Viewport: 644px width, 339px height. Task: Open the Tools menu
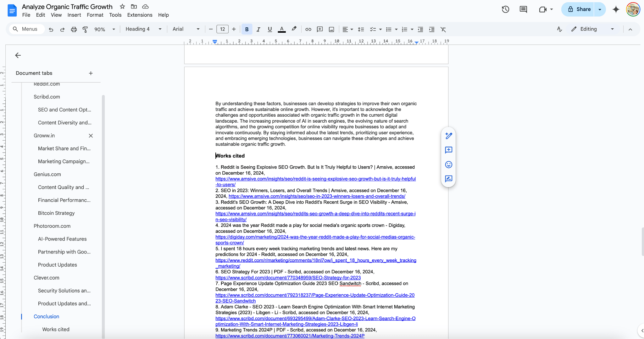point(115,15)
